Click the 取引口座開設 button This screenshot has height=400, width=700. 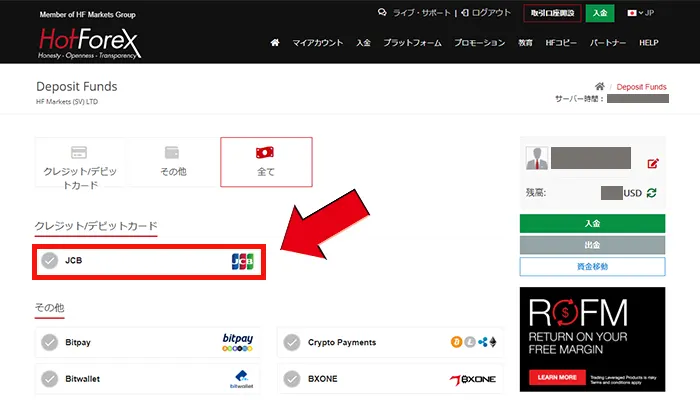552,13
